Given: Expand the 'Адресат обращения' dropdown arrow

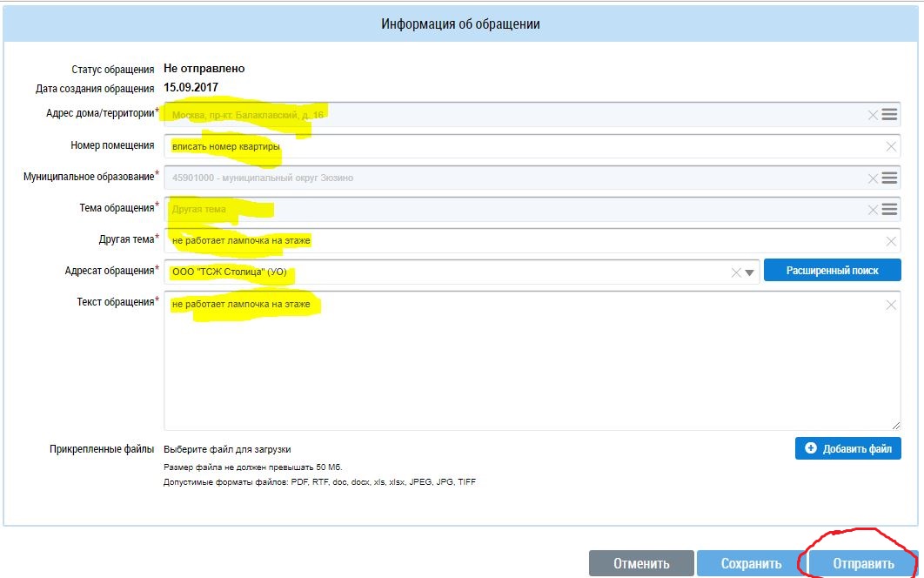Looking at the screenshot, I should click(750, 272).
